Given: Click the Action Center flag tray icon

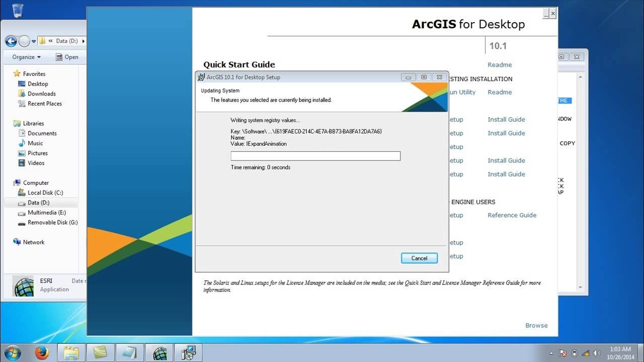Looking at the screenshot, I should pyautogui.click(x=563, y=353).
